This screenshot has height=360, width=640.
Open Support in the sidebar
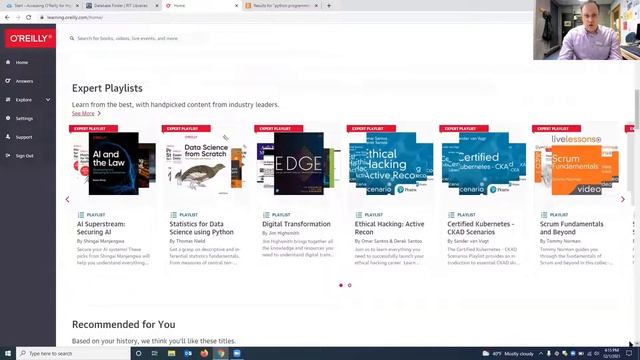click(24, 137)
